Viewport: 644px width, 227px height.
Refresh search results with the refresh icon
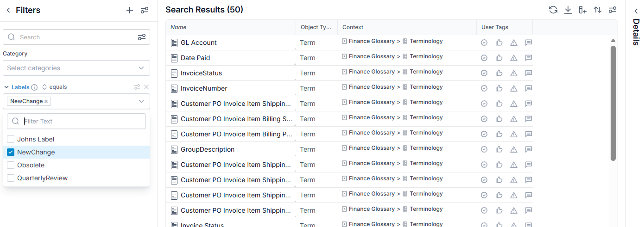click(x=553, y=10)
